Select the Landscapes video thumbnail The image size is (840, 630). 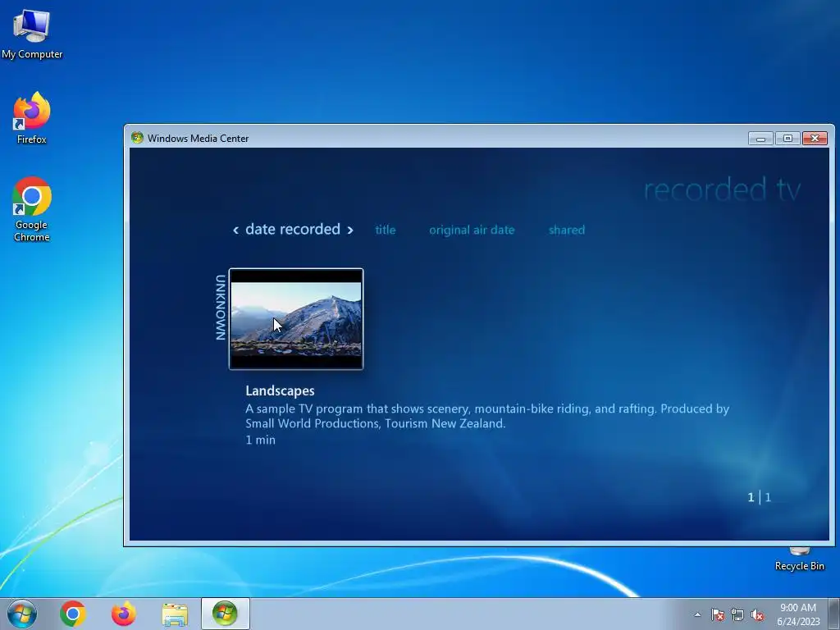pos(296,319)
